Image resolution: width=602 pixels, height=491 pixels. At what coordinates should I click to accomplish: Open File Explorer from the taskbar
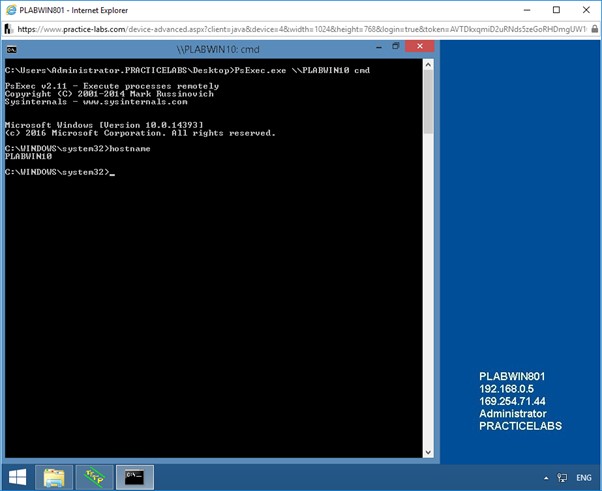coord(54,478)
